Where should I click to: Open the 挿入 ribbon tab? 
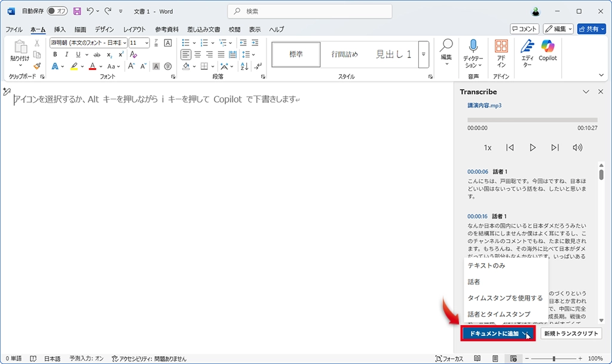60,29
